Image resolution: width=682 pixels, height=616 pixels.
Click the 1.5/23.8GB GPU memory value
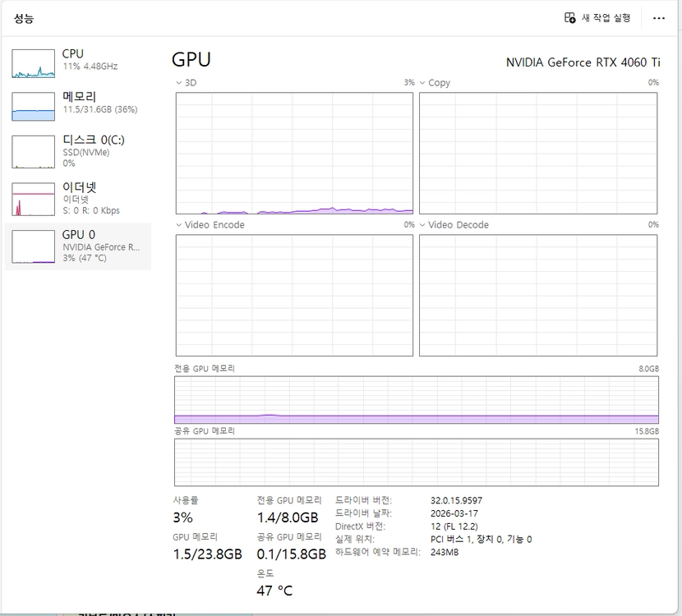(207, 554)
